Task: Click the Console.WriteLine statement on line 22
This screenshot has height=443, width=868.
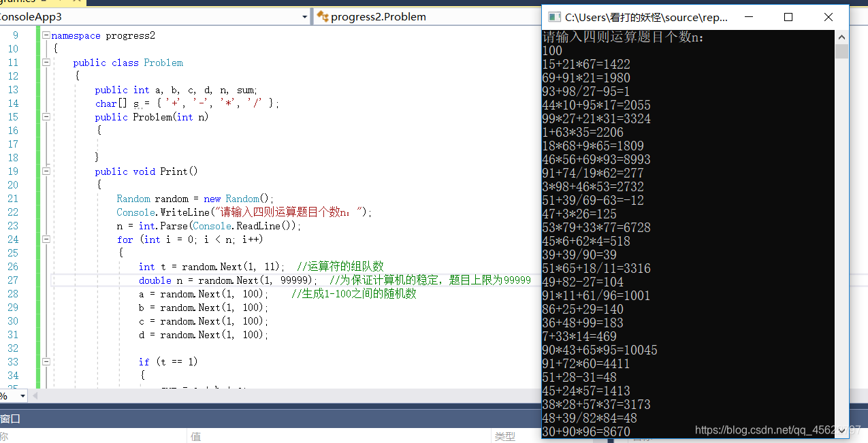Action: [244, 212]
